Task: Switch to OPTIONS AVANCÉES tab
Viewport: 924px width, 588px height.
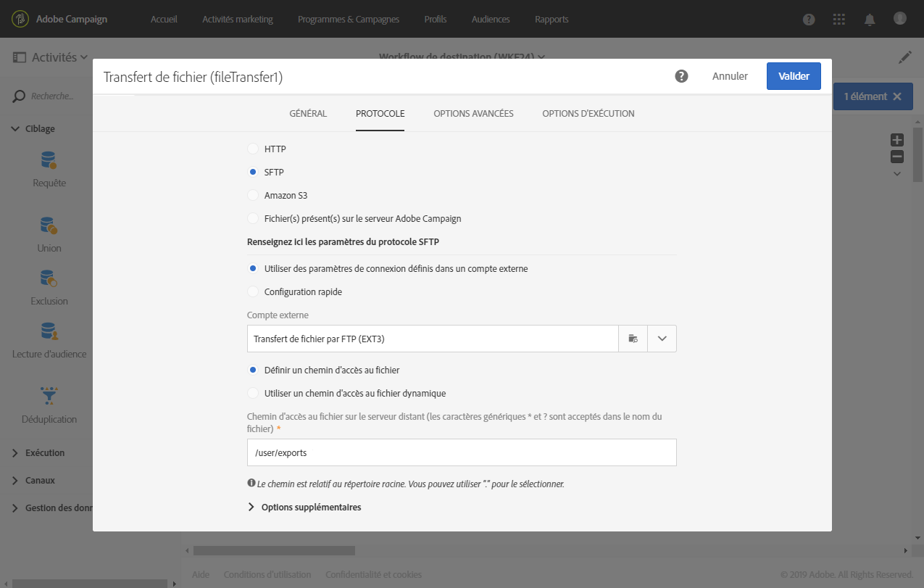Action: click(x=474, y=114)
